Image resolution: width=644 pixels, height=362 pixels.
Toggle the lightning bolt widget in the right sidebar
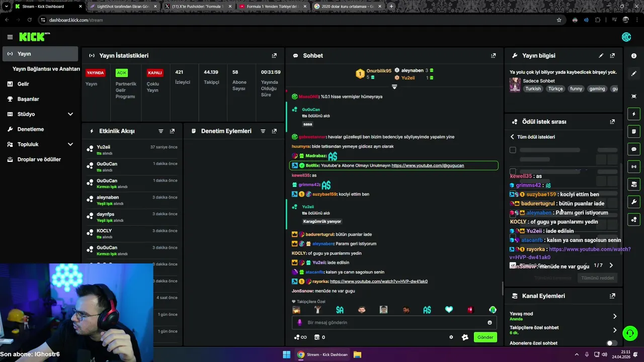(634, 114)
